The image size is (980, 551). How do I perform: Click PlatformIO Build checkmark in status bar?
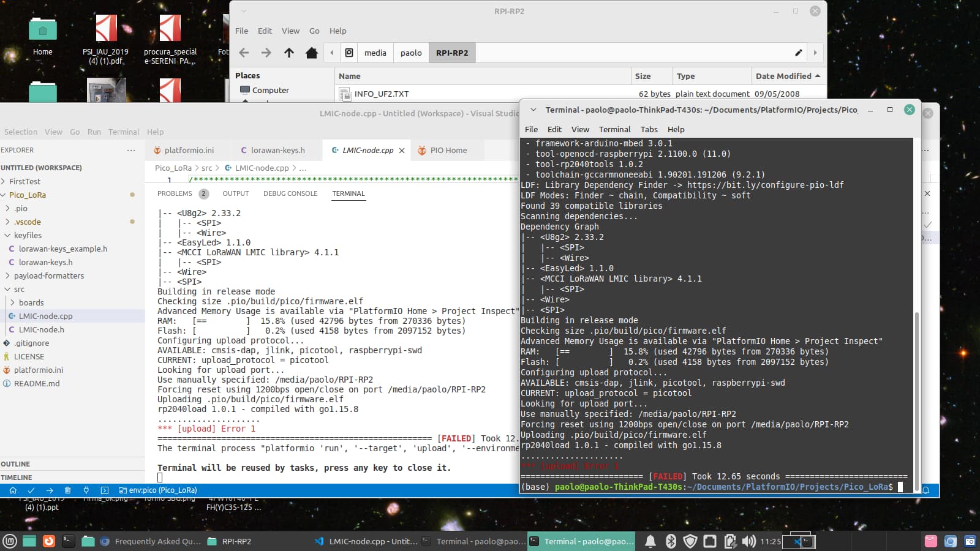(31, 490)
